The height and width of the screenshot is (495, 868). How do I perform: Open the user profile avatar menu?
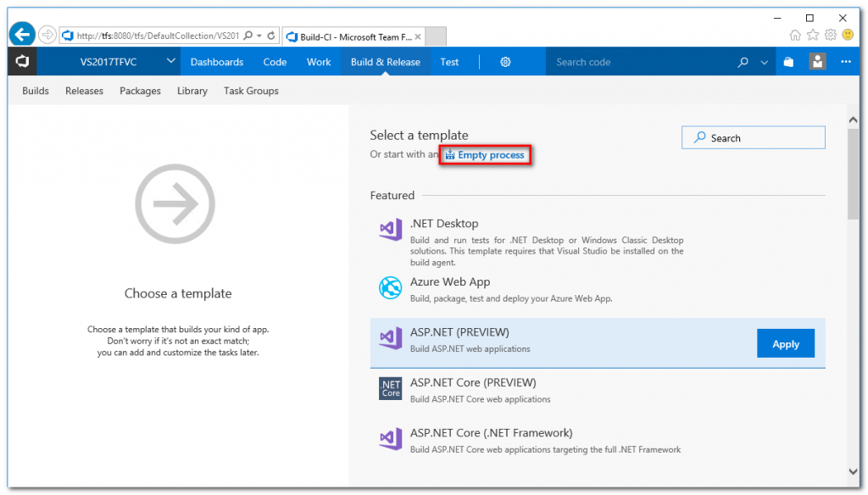[x=818, y=62]
